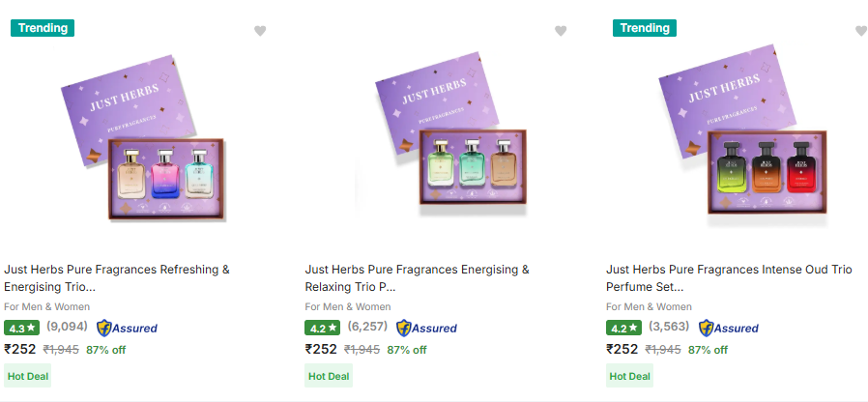868x402 pixels.
Task: Click 4.2 rating badge of Energising & Relaxing Trio
Action: tap(322, 328)
